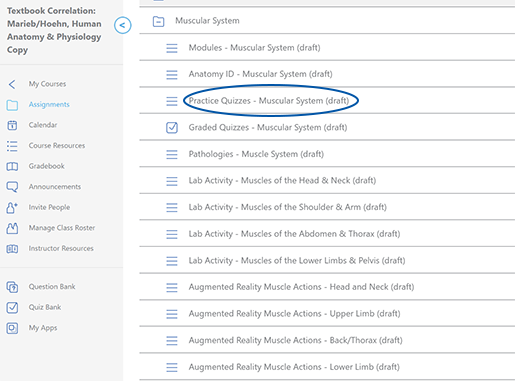The width and height of the screenshot is (515, 381).
Task: Click list icon beside Modules - Muscular System
Action: tap(172, 48)
